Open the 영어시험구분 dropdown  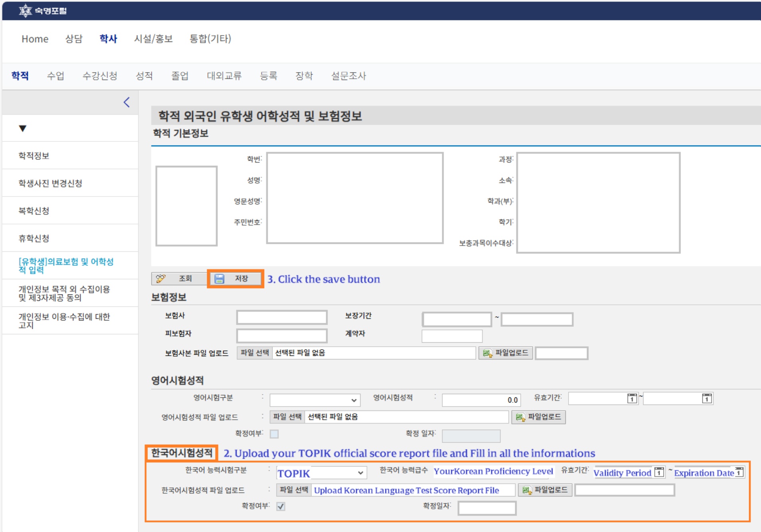[315, 400]
